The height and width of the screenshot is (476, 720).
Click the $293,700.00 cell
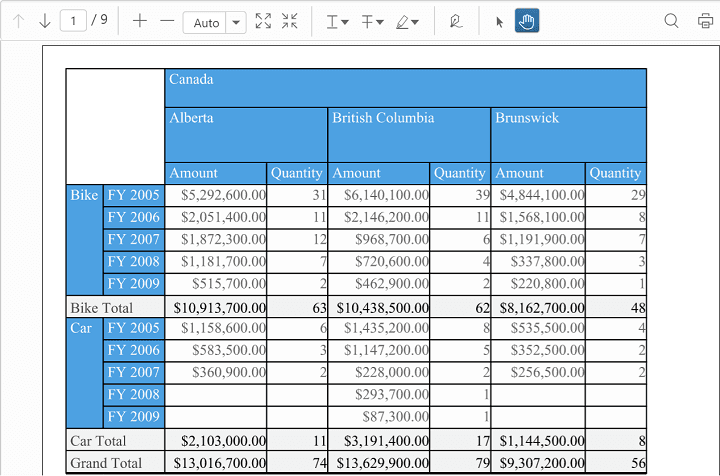tap(379, 395)
